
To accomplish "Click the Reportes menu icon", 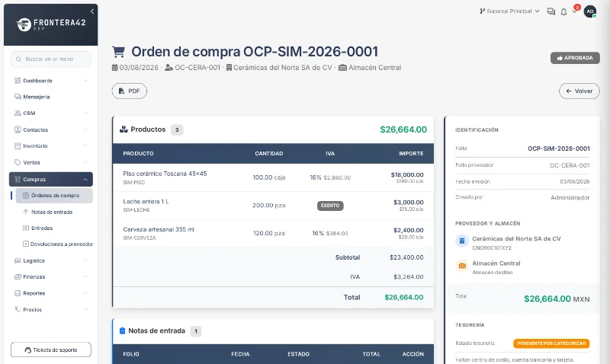I will coord(18,293).
